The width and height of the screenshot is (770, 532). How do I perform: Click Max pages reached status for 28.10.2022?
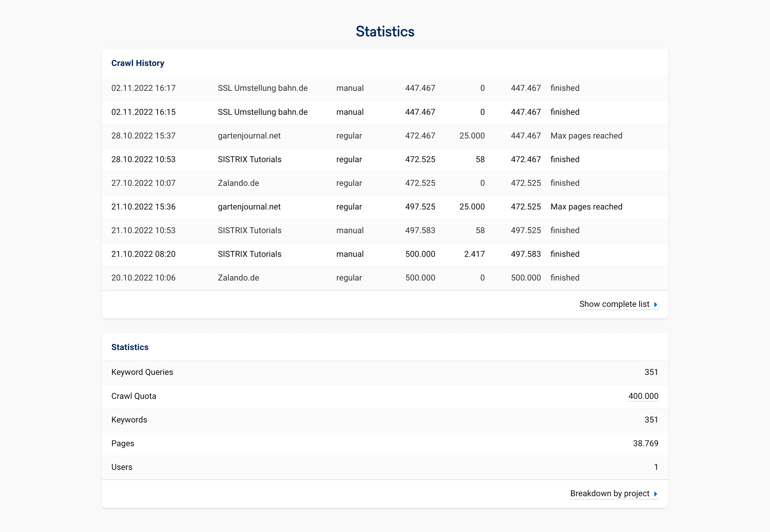pos(586,136)
